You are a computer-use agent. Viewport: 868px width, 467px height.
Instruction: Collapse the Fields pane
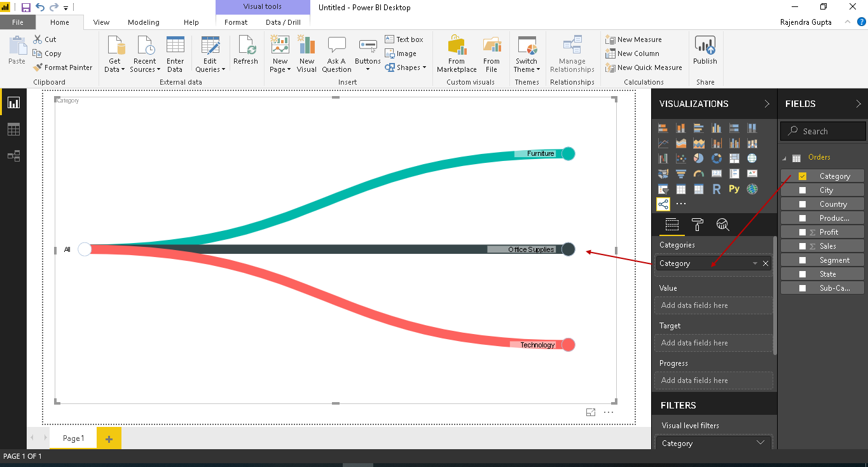[858, 104]
